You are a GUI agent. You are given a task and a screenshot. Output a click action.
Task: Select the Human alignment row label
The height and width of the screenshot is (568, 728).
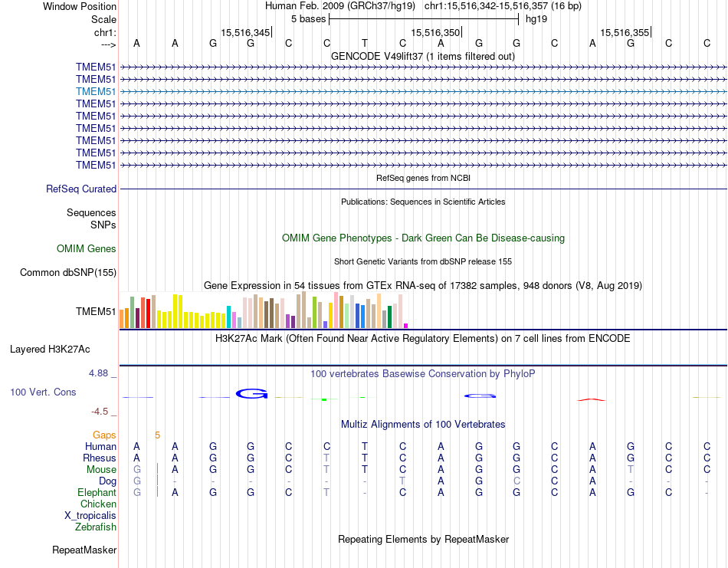pyautogui.click(x=100, y=446)
